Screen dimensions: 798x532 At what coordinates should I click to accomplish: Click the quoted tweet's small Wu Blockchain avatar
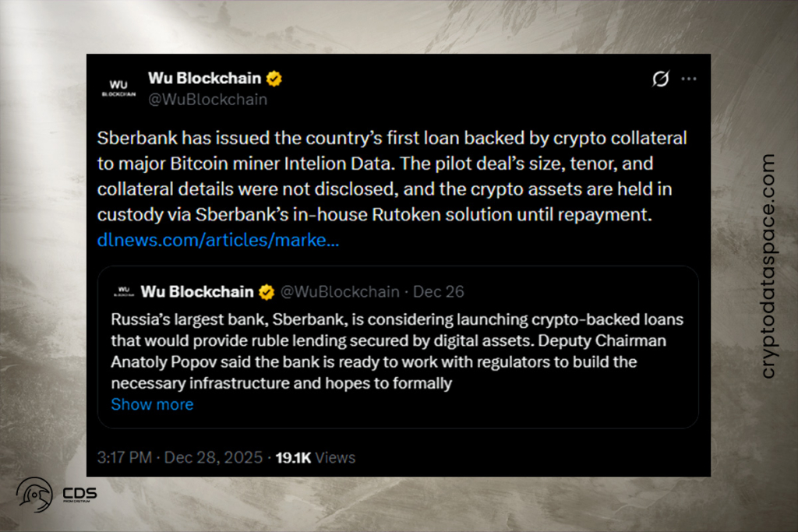pyautogui.click(x=123, y=291)
